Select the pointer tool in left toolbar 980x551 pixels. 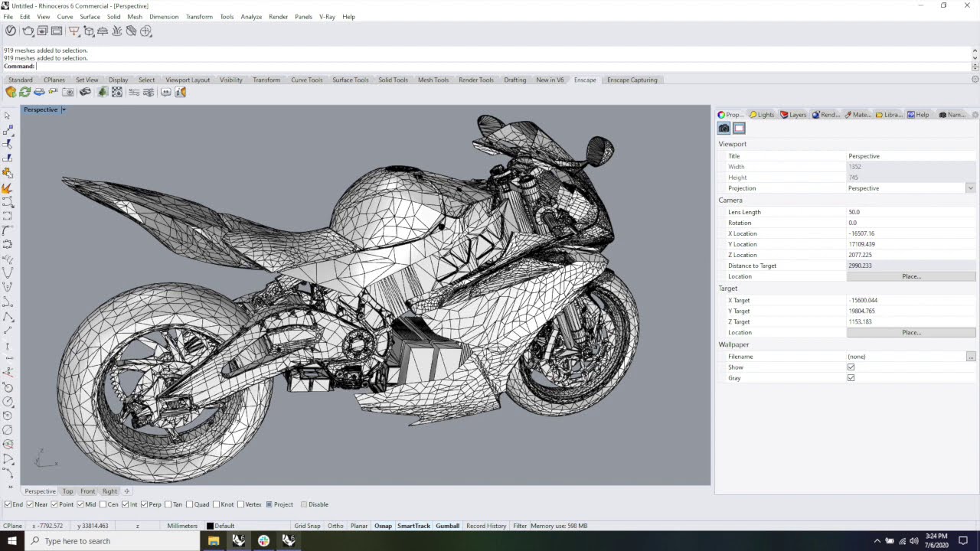coord(8,116)
